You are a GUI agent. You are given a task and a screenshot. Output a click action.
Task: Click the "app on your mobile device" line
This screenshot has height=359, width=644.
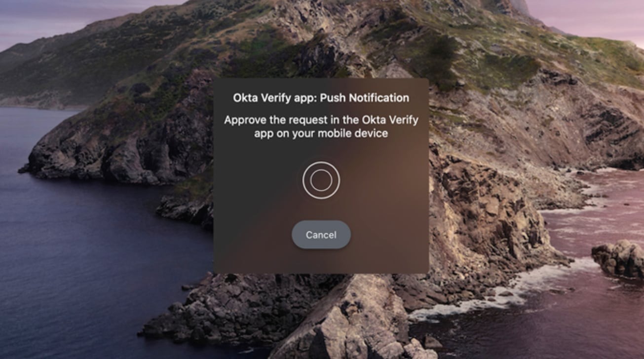pos(321,133)
